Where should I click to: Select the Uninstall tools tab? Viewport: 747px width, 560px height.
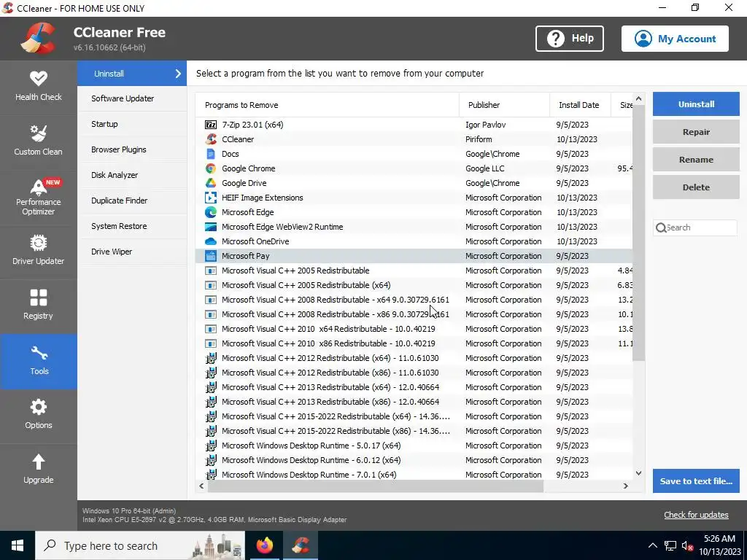(132, 74)
